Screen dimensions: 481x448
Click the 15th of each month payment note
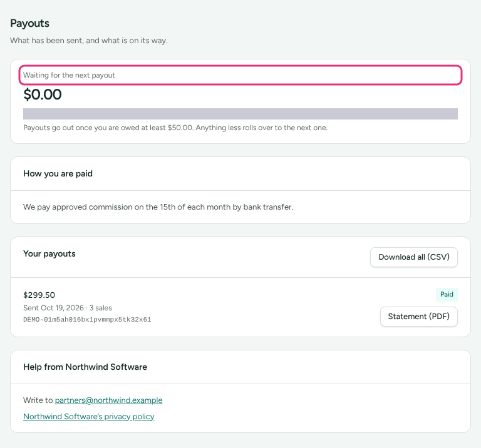[x=158, y=207]
